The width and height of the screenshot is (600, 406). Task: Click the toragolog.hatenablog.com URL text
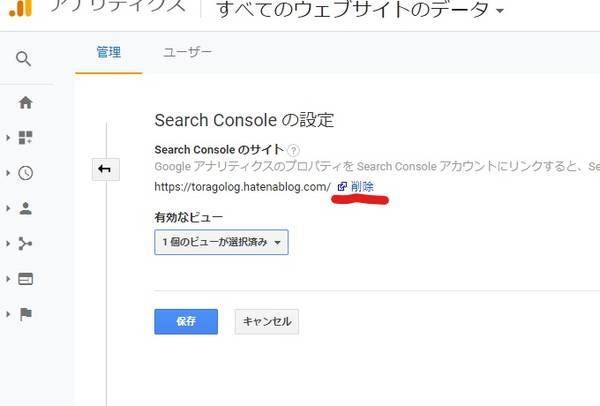(242, 187)
